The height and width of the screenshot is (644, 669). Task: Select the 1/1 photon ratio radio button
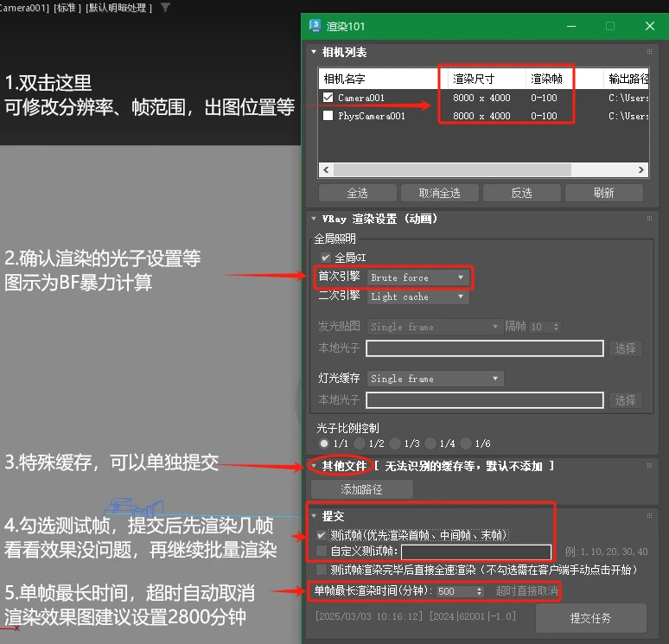click(x=324, y=443)
